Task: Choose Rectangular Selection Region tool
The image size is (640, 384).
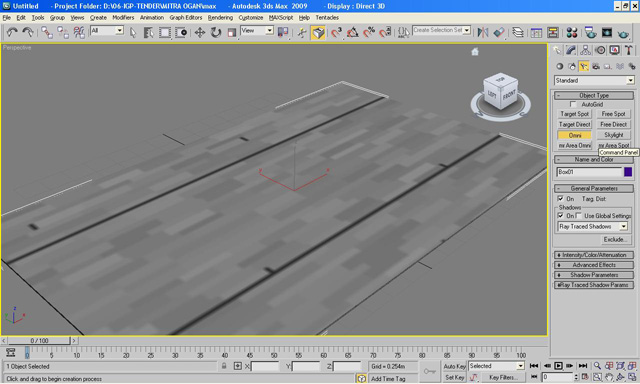Action: point(164,33)
